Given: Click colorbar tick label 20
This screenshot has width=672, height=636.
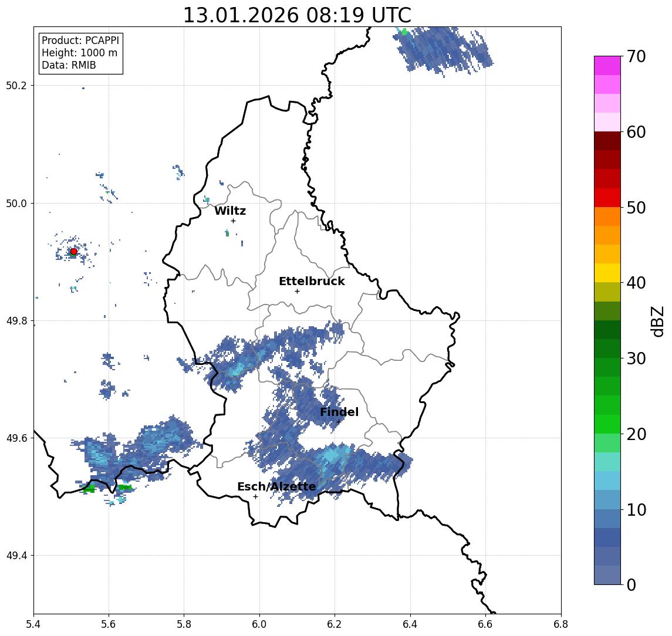Looking at the screenshot, I should point(636,434).
